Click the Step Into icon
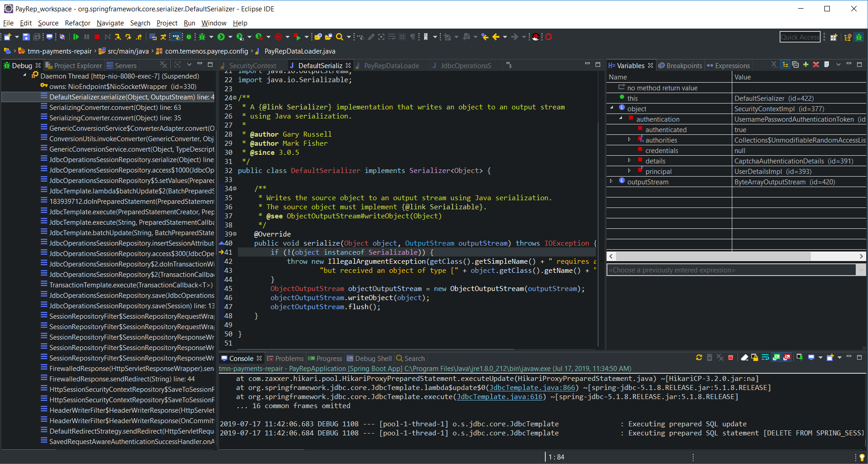Image resolution: width=868 pixels, height=464 pixels. click(118, 37)
